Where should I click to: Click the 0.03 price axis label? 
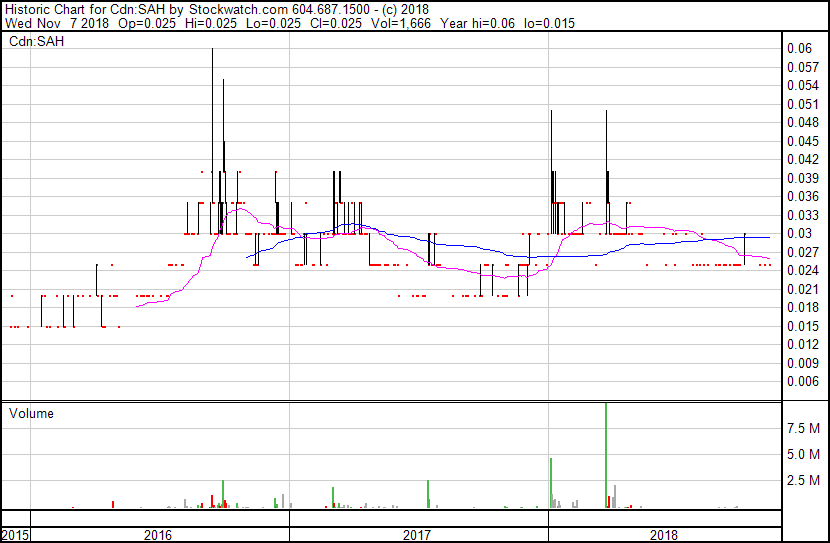798,233
